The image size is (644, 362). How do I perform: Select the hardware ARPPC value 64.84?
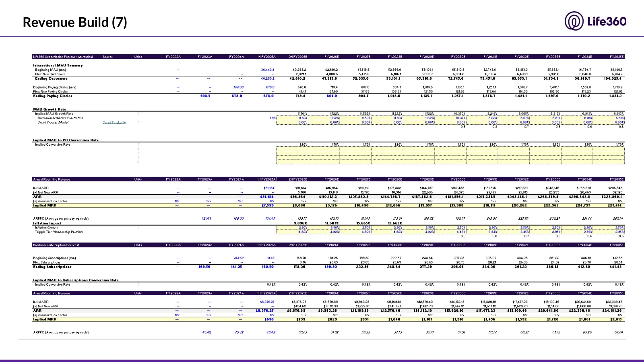[x=619, y=333]
